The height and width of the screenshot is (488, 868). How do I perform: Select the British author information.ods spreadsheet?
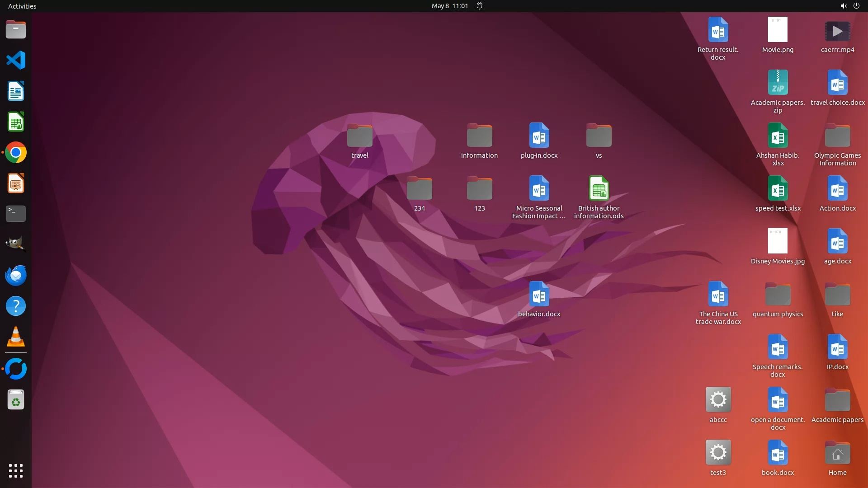pyautogui.click(x=599, y=188)
